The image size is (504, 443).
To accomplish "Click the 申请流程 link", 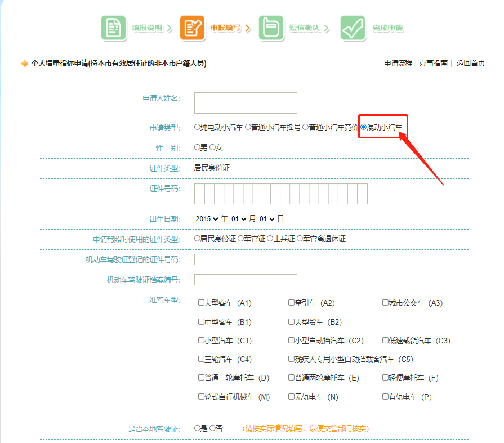I will [x=398, y=64].
